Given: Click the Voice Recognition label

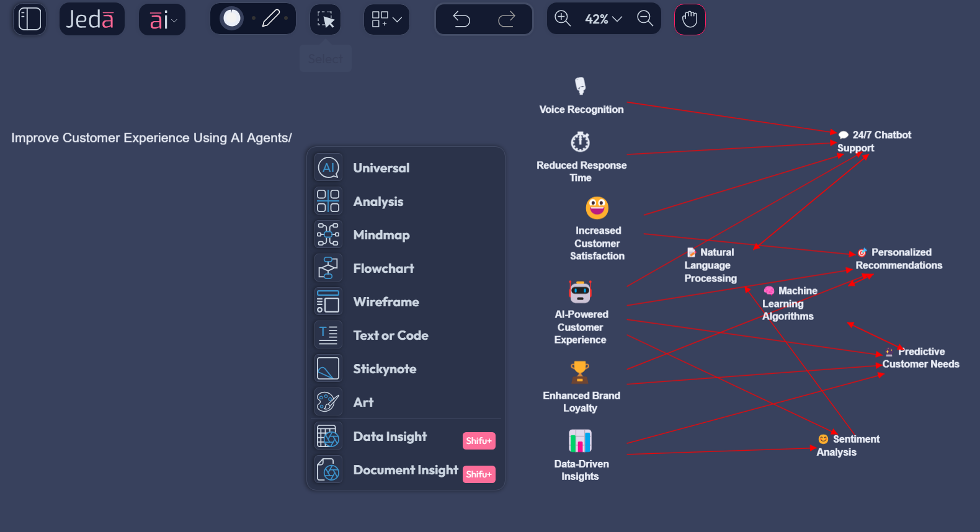Looking at the screenshot, I should tap(581, 109).
